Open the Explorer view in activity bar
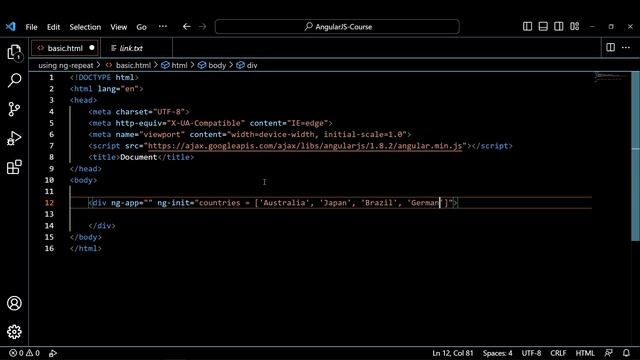Image resolution: width=640 pixels, height=360 pixels. 14,53
